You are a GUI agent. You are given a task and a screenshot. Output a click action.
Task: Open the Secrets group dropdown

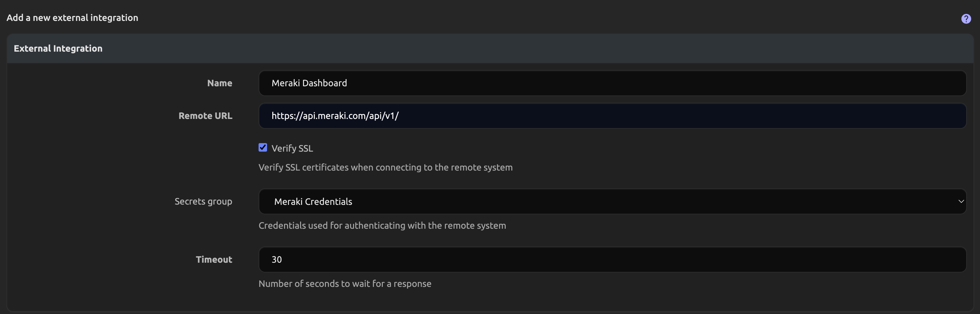pos(612,202)
